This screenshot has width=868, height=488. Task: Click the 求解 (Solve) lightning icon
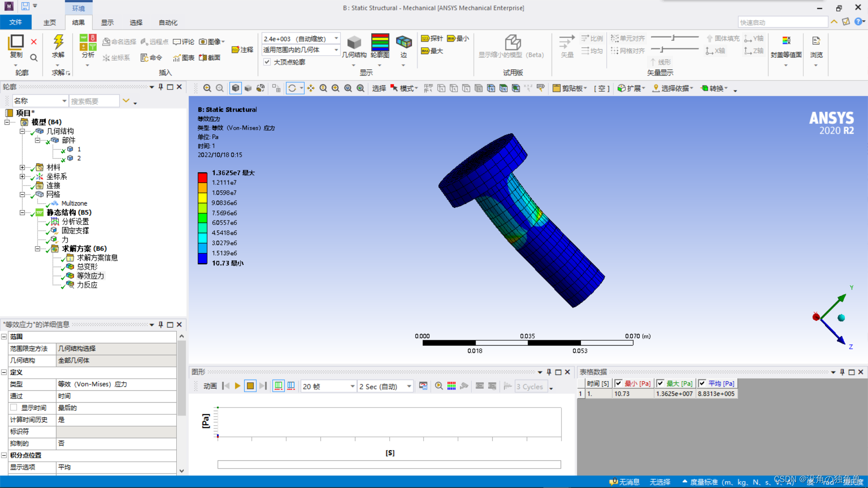(x=58, y=42)
